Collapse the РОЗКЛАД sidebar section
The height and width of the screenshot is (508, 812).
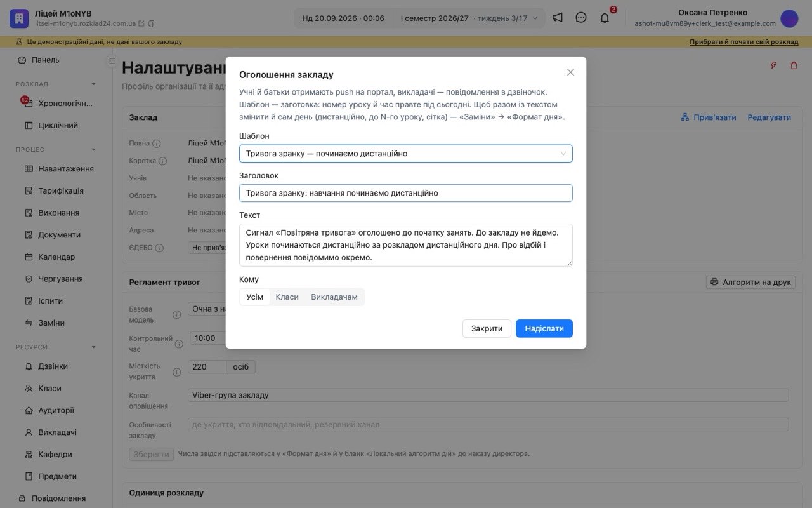[93, 84]
